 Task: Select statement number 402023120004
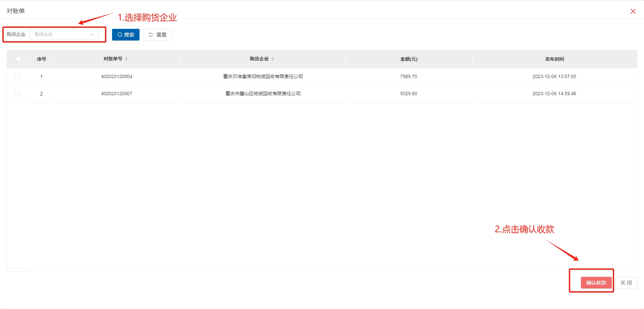click(x=117, y=77)
